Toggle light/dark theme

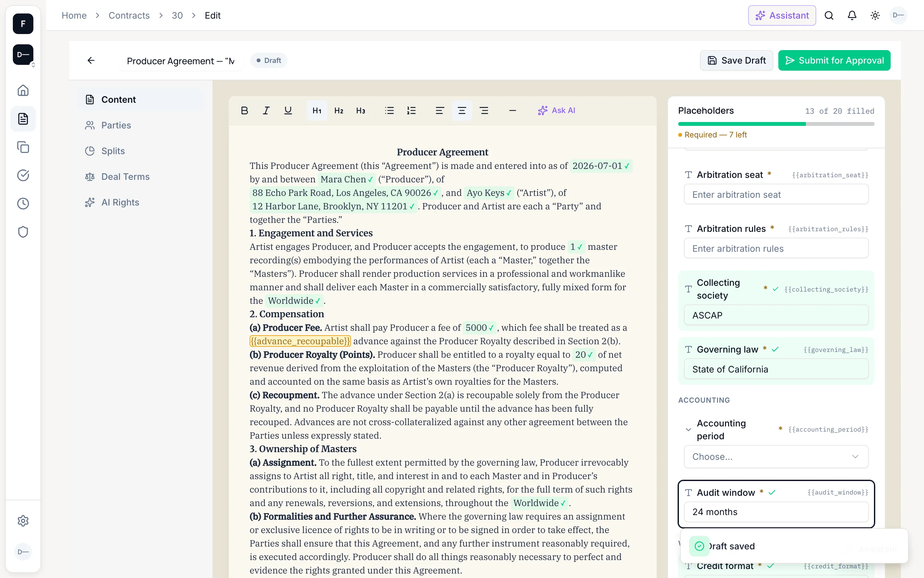click(875, 15)
